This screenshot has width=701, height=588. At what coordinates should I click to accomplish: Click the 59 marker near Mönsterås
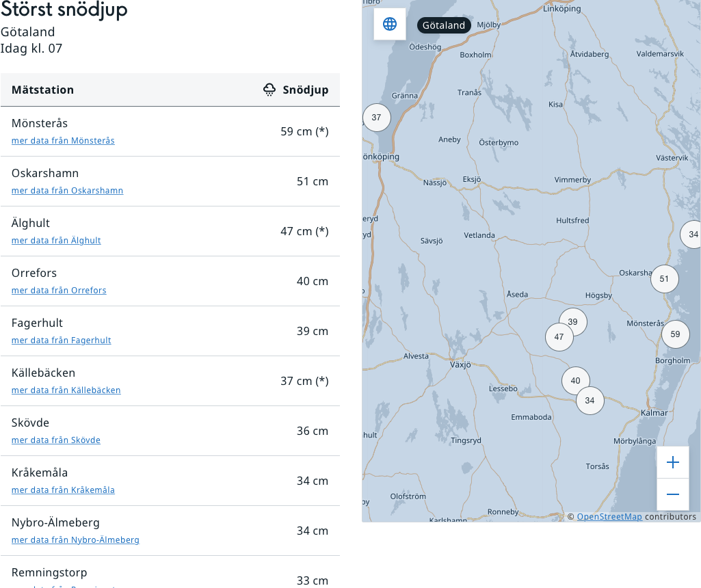[675, 334]
